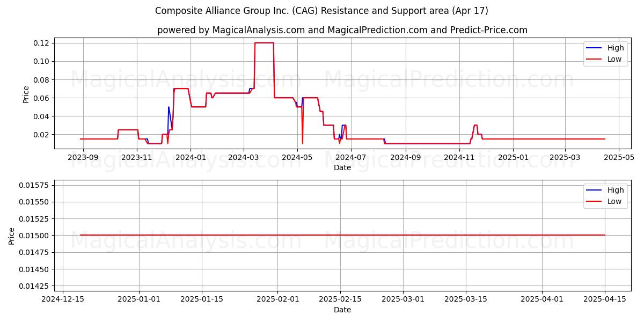Click the 2025-02-01 tick label in the bottom chart
This screenshot has height=322, width=644.
coord(277,299)
